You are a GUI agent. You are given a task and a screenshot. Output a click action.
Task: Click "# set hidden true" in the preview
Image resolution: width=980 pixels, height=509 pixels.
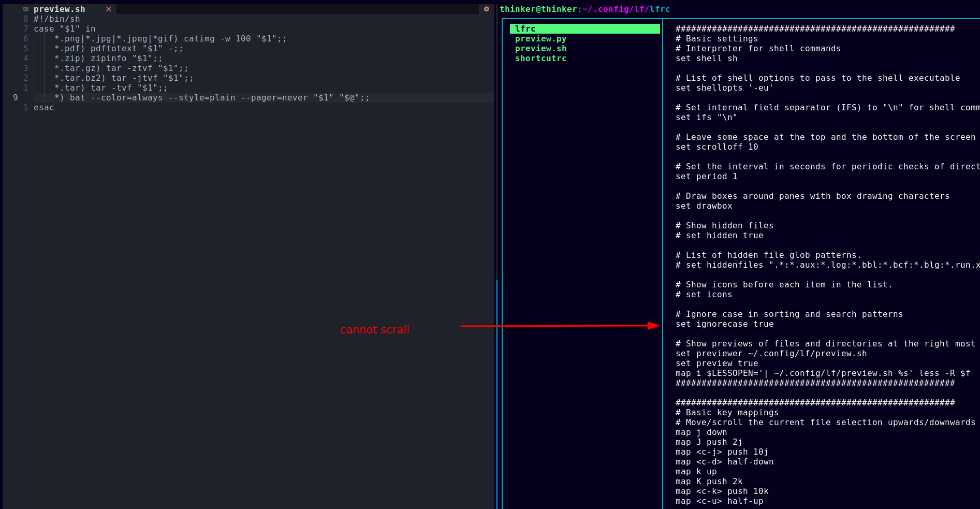tap(719, 235)
